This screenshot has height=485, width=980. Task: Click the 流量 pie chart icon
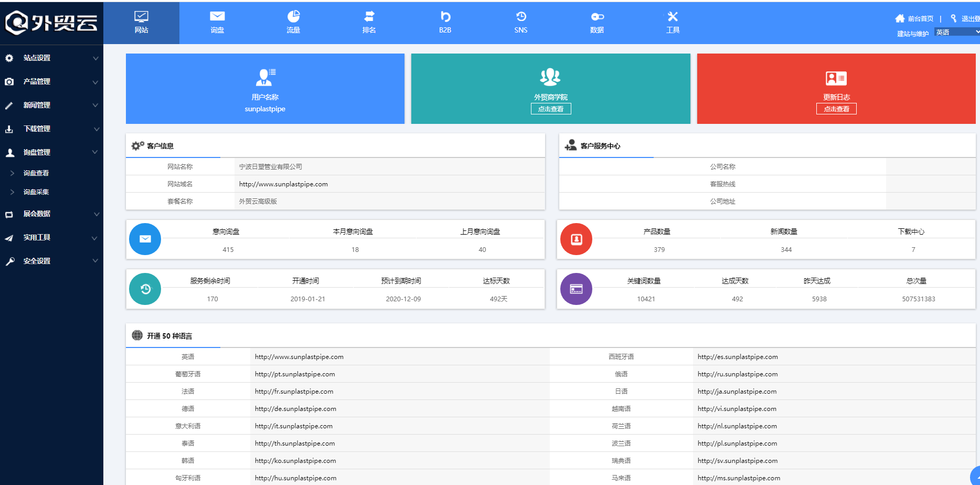[293, 17]
